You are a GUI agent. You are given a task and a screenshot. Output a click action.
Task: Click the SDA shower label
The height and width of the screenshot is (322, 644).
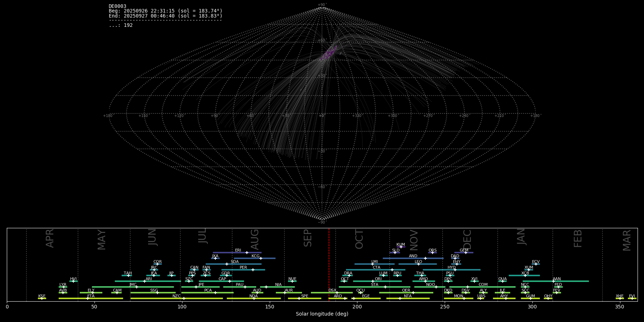point(234,262)
